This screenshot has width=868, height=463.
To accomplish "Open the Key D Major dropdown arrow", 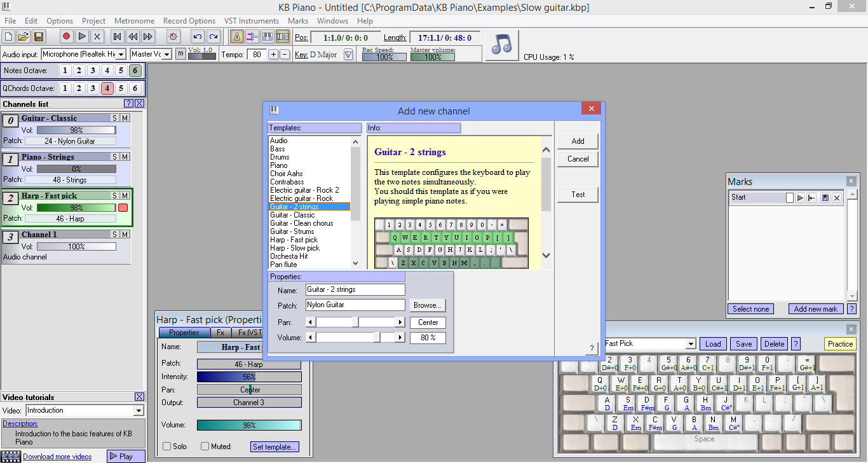I will pyautogui.click(x=348, y=55).
